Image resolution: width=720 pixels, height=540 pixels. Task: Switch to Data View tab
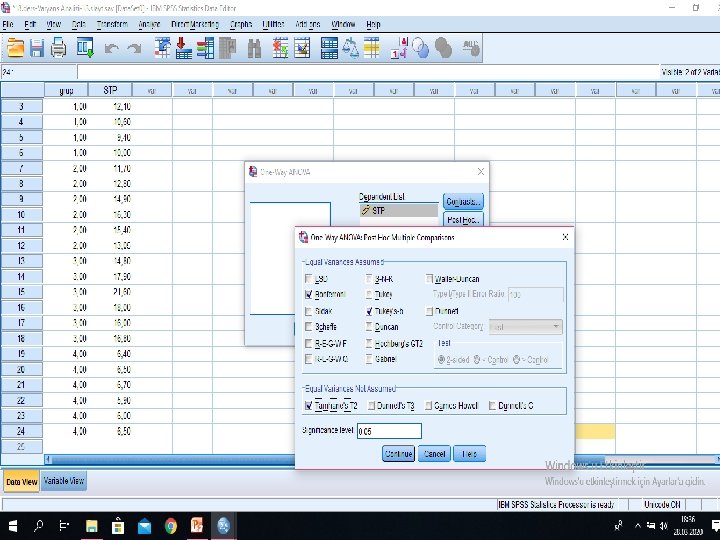pos(21,482)
